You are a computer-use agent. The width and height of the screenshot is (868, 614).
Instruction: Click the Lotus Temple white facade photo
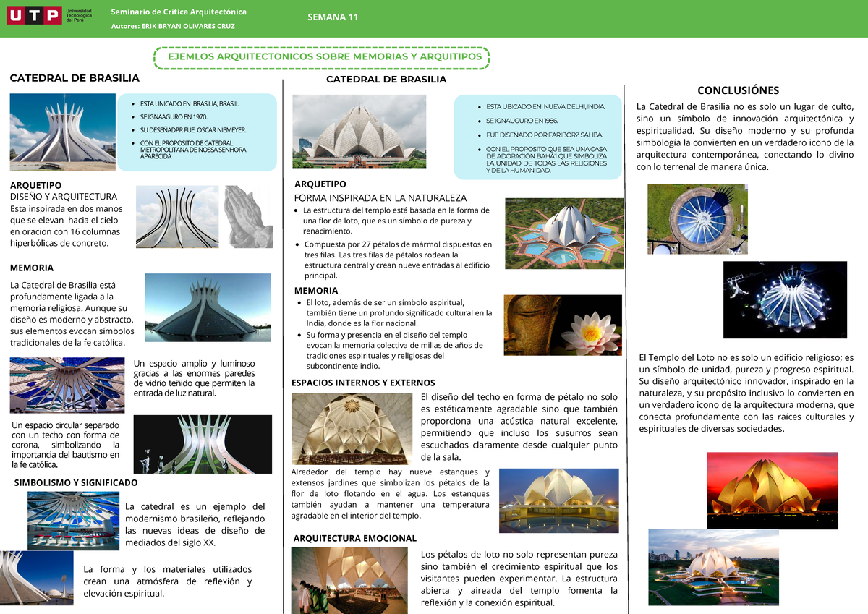coord(359,131)
